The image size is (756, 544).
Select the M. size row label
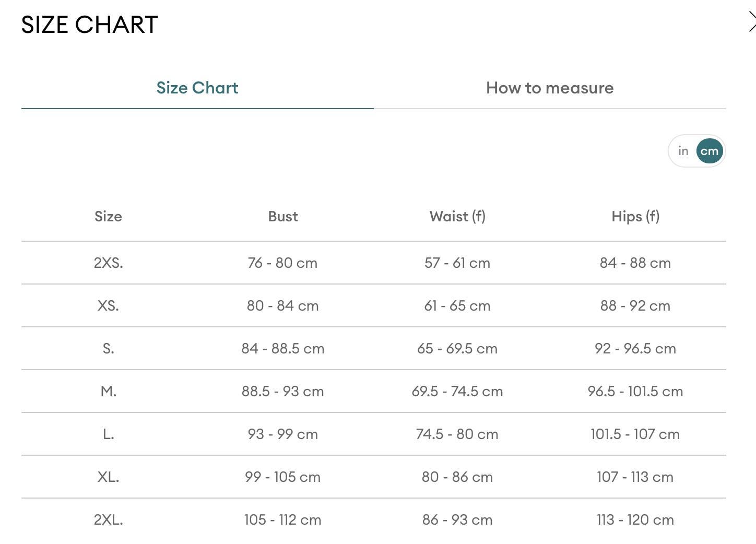pyautogui.click(x=108, y=392)
